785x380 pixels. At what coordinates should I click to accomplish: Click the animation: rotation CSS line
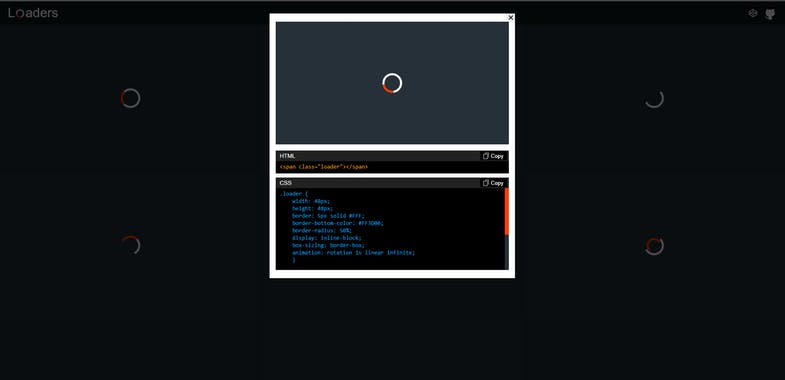(353, 253)
